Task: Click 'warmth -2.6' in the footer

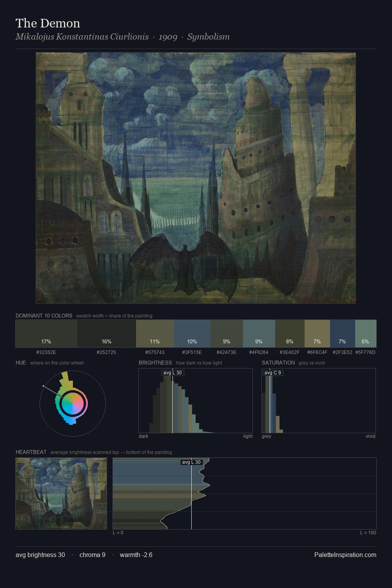Action: click(136, 555)
